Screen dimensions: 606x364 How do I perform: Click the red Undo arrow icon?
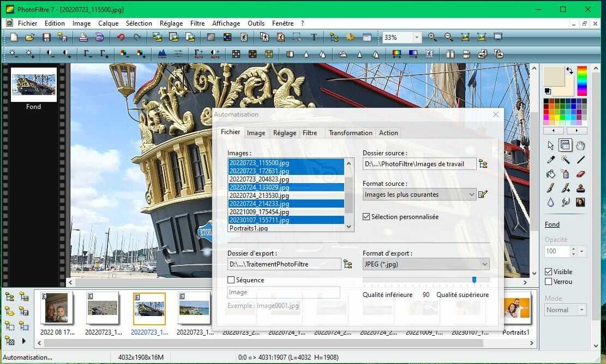coord(121,37)
